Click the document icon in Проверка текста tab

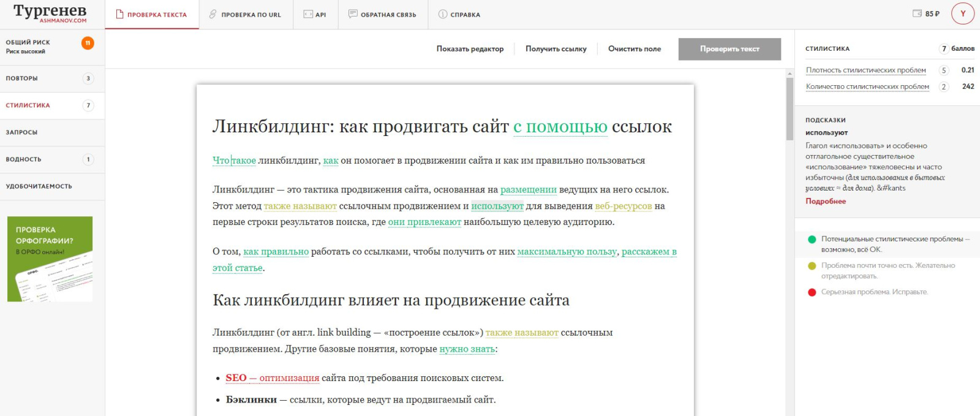(119, 14)
